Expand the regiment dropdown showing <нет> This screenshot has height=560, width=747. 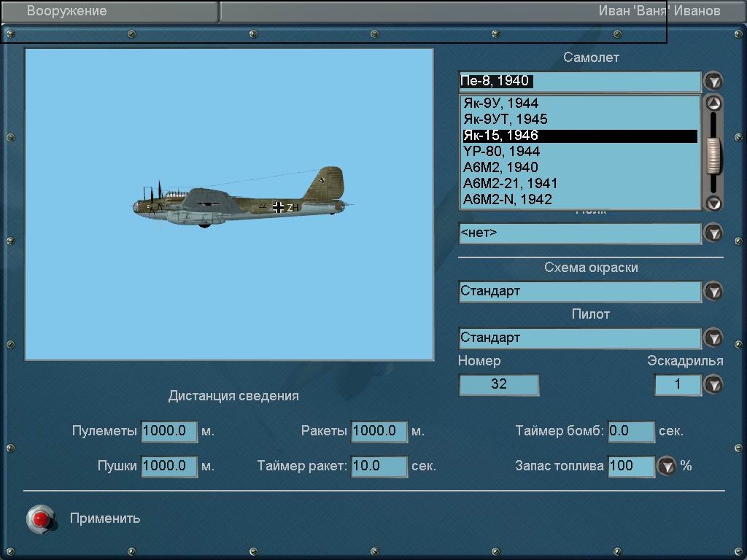(713, 233)
